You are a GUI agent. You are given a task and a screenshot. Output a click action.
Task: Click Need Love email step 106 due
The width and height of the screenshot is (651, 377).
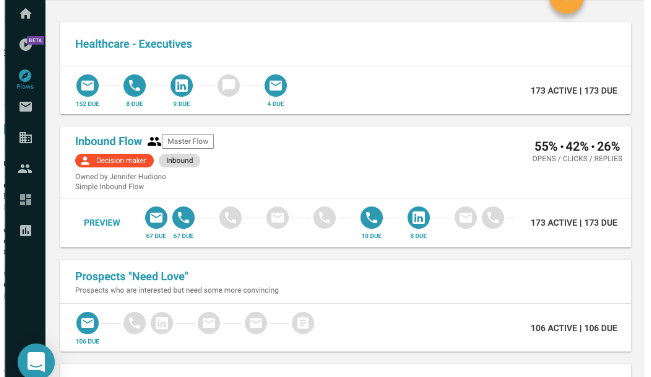pos(88,323)
